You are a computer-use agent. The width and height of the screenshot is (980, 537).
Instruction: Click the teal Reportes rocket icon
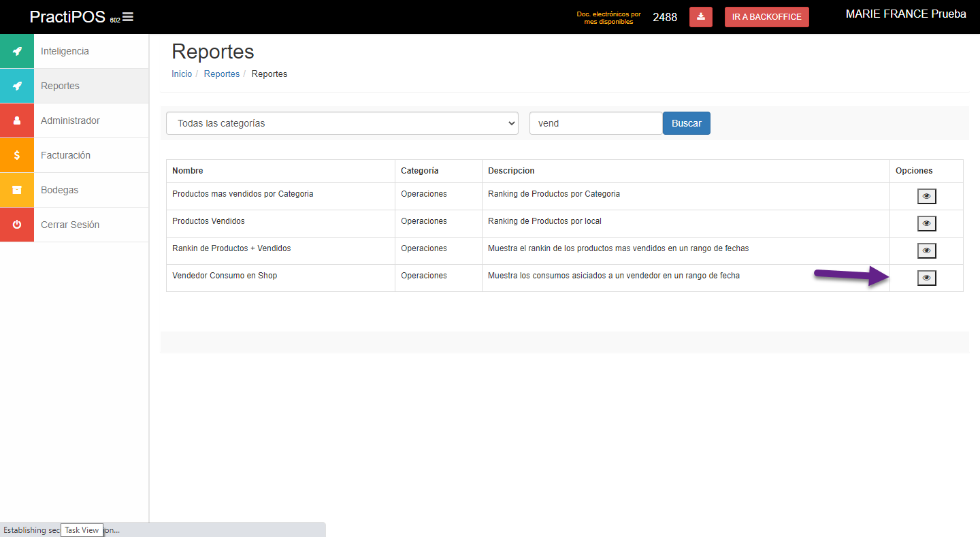coord(17,86)
